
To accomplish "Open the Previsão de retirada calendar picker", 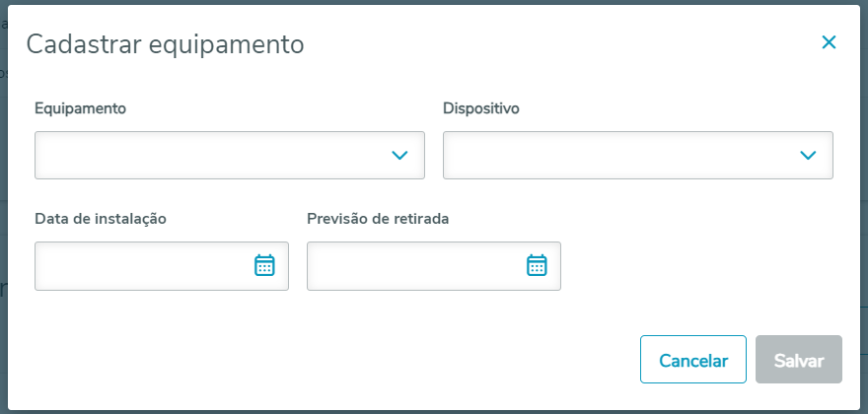I will click(537, 265).
